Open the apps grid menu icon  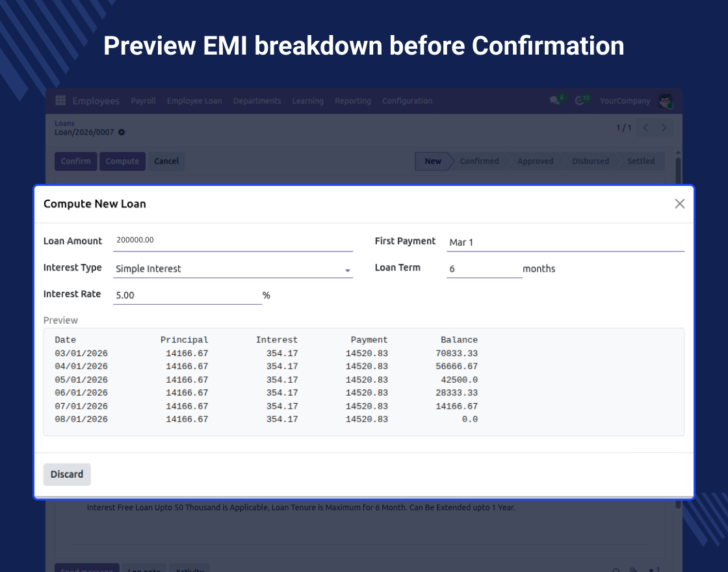60,100
